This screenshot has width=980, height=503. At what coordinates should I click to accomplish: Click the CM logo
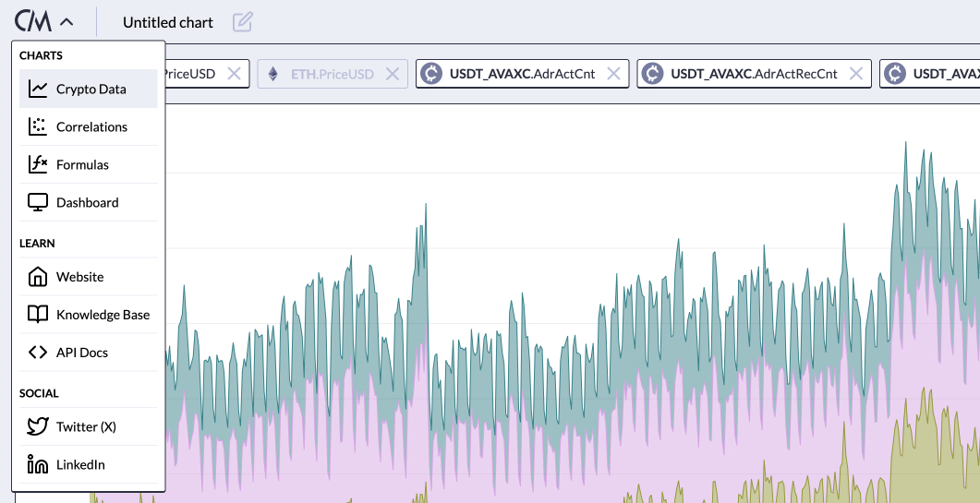[33, 22]
